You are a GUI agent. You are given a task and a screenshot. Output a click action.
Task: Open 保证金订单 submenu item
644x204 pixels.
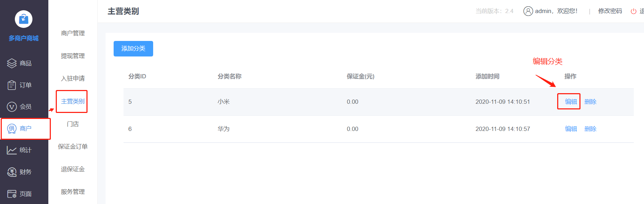tap(73, 146)
